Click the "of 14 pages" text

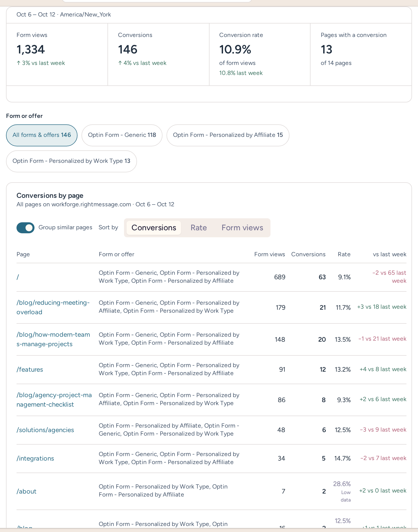coord(336,63)
